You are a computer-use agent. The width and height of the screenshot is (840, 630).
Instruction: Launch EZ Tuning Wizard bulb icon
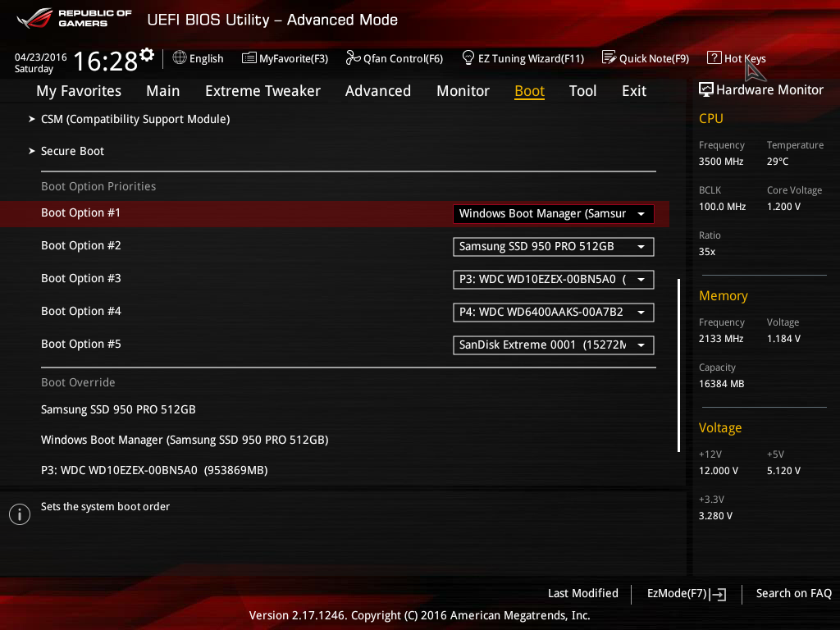click(x=468, y=57)
